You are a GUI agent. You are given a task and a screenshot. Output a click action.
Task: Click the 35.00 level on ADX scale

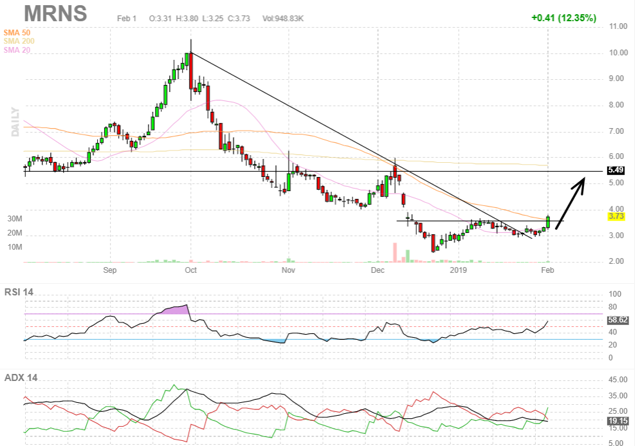tap(618, 396)
